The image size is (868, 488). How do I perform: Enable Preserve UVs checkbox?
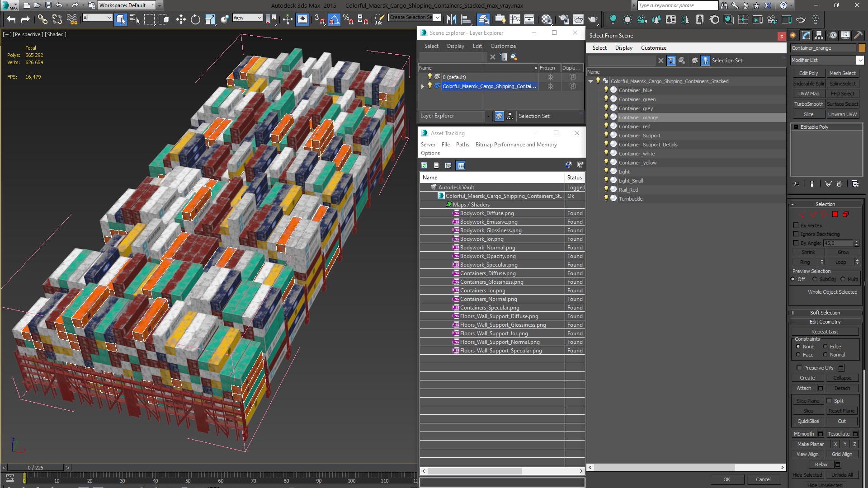799,367
